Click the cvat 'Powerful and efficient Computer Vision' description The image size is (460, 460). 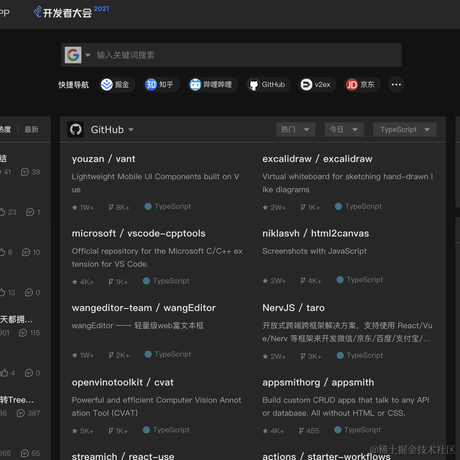click(156, 407)
